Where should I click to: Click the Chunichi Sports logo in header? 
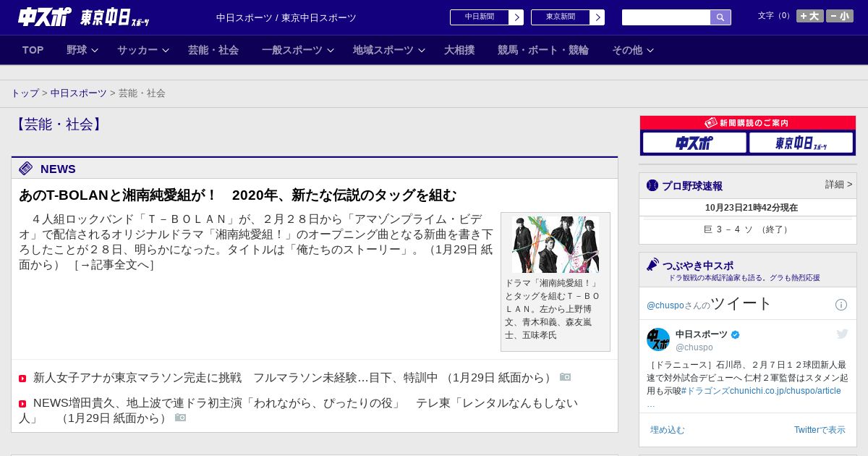point(44,17)
